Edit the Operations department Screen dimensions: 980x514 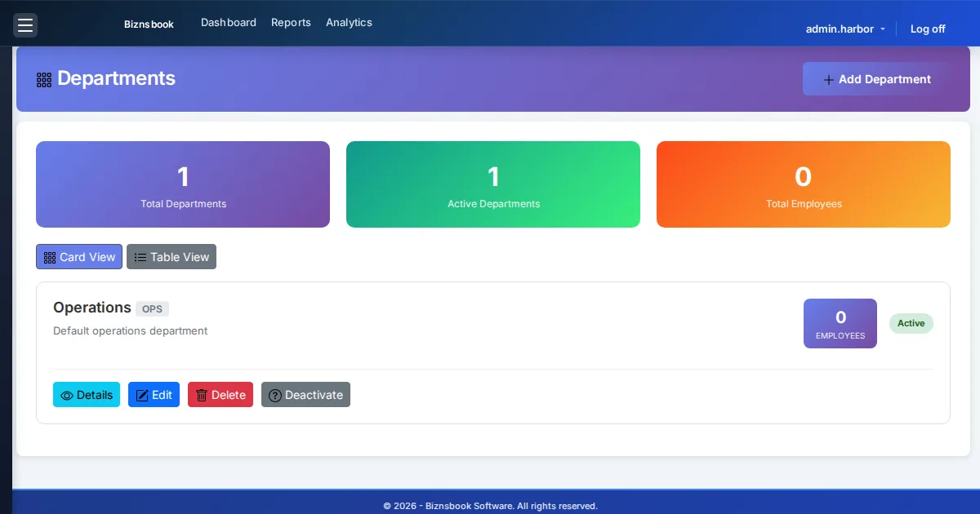154,395
